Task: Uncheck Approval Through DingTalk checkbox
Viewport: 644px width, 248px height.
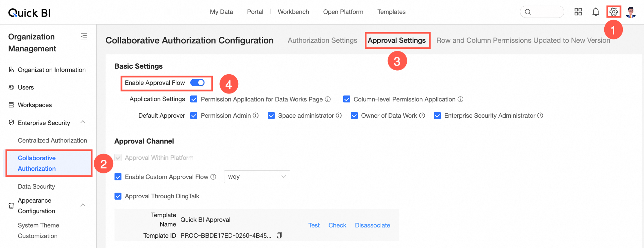Action: click(118, 196)
